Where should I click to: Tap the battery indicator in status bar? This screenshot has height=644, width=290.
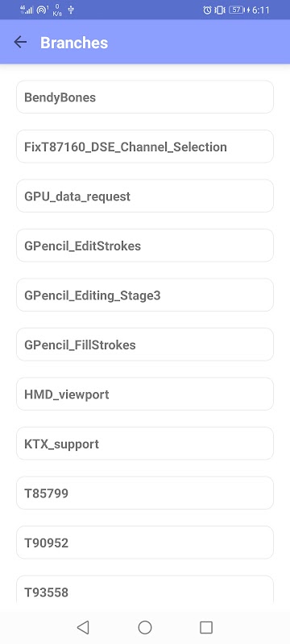point(237,10)
